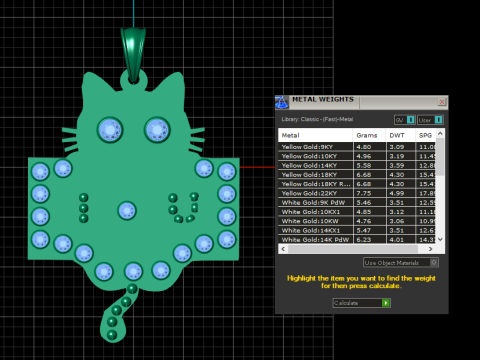Click the Library: Classic - (Fast)-Metal label

(x=317, y=119)
